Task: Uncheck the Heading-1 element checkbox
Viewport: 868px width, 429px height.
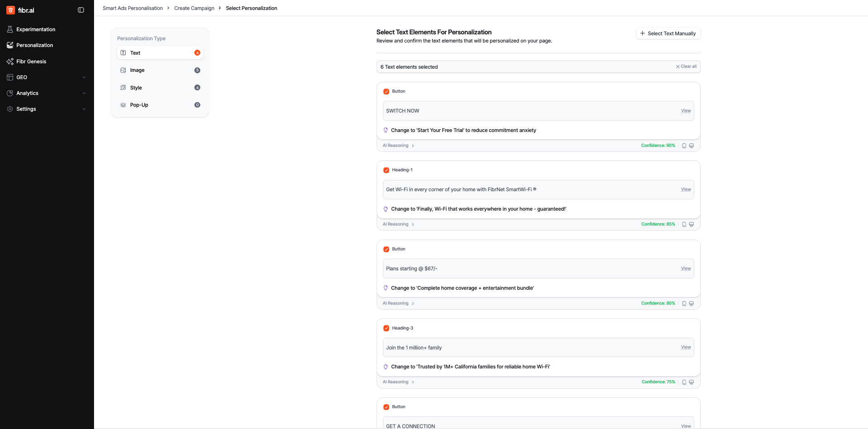Action: [386, 170]
